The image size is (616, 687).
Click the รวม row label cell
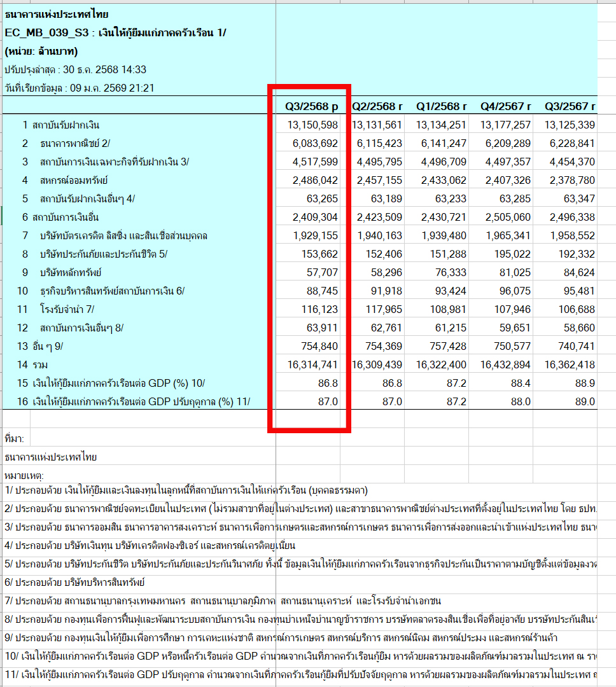(x=43, y=365)
